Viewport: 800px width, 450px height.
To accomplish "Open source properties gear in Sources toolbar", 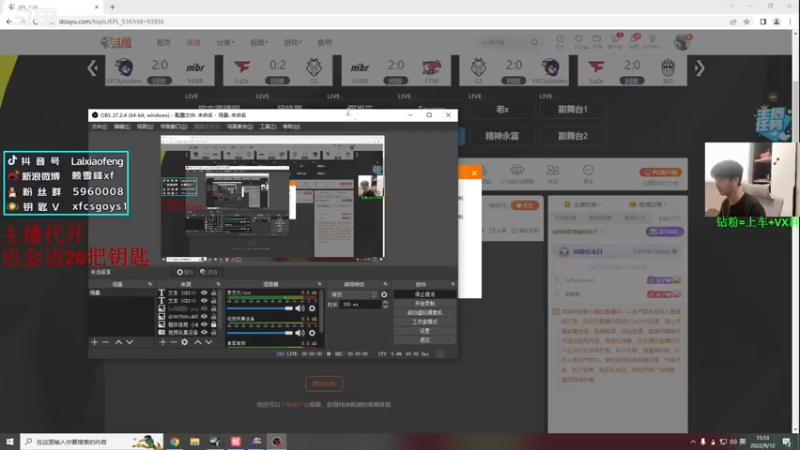I will click(185, 342).
